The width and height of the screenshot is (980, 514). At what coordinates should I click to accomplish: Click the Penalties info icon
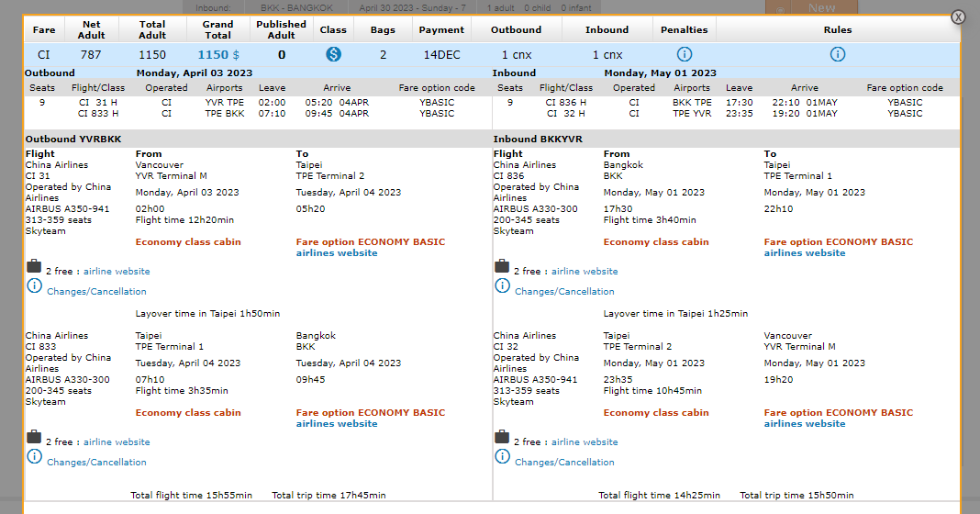[x=684, y=54]
